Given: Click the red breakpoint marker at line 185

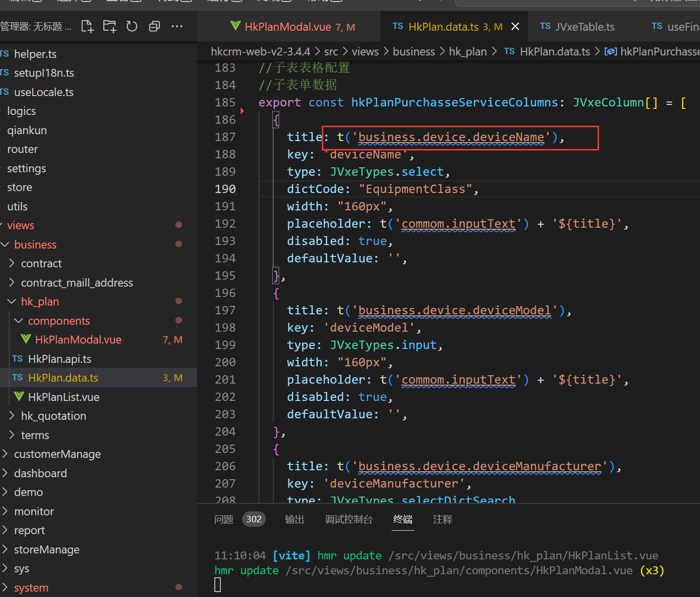Looking at the screenshot, I should (242, 111).
